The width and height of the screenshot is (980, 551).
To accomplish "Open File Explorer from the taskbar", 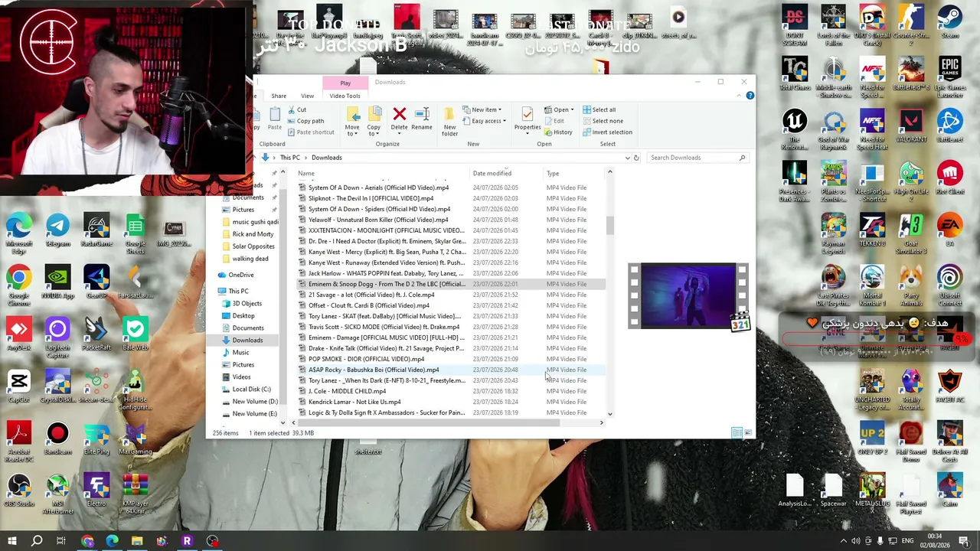I will click(136, 542).
